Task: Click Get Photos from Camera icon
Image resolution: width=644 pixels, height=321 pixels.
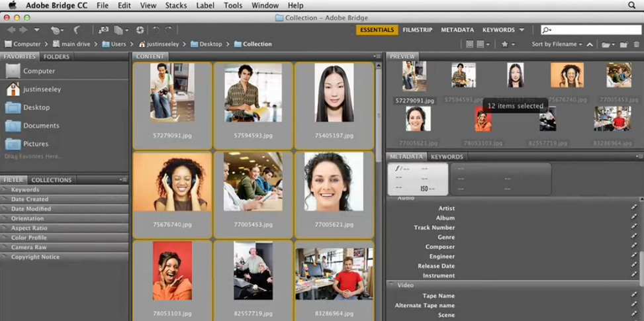Action: tap(103, 30)
